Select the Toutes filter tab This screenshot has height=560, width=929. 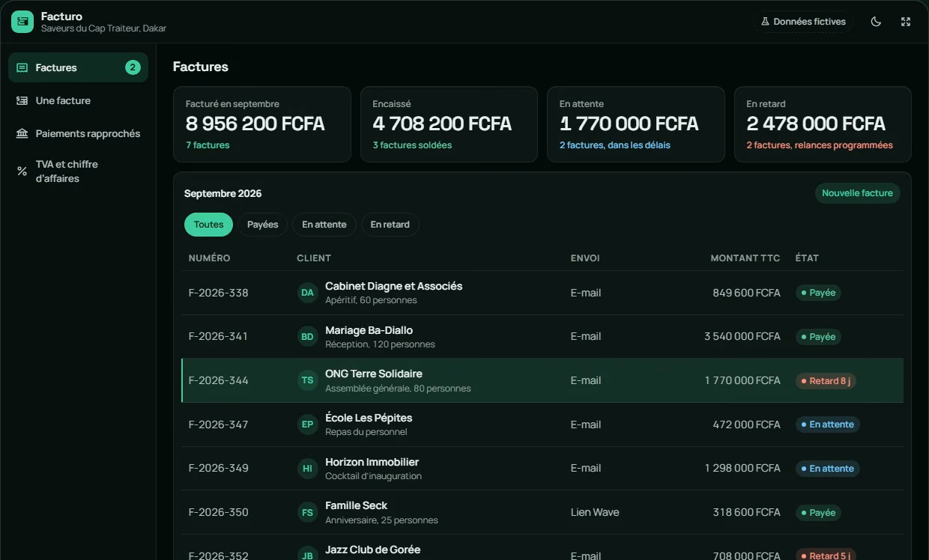[208, 225]
